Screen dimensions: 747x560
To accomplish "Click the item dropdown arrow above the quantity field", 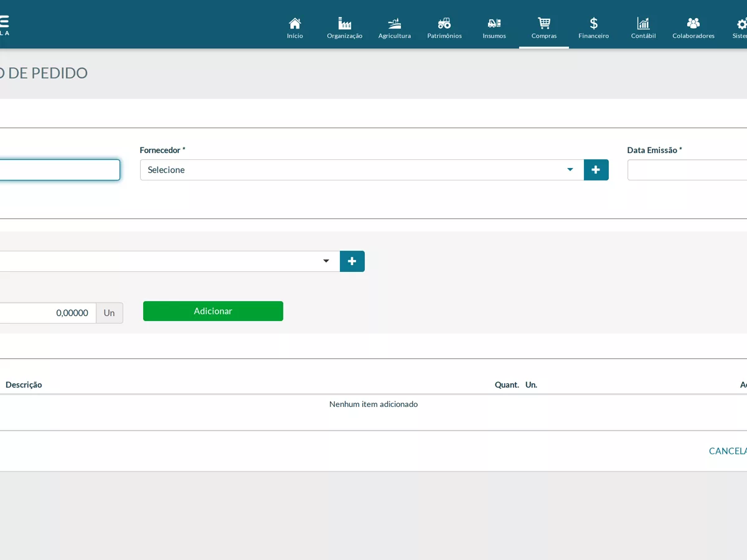I will 326,261.
